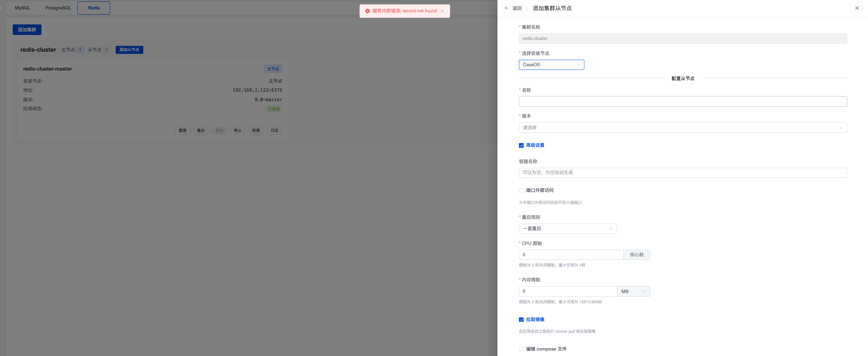The image size is (868, 356).
Task: Open the 一直重启 restart rule dropdown
Action: 568,229
